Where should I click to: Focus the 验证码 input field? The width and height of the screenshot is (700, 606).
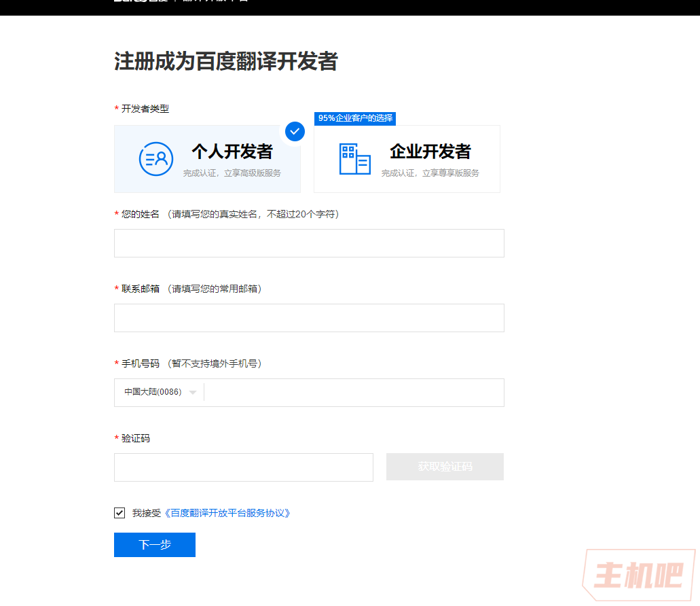click(x=243, y=467)
